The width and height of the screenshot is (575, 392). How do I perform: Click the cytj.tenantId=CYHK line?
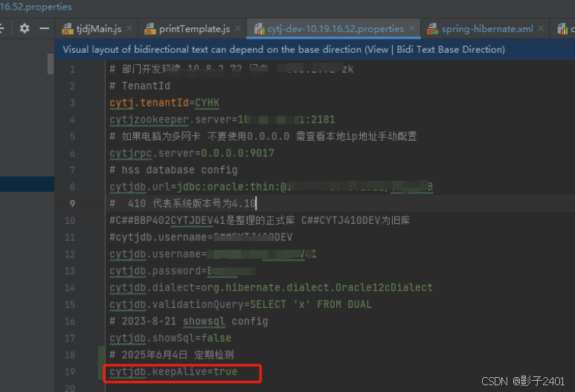pyautogui.click(x=164, y=103)
